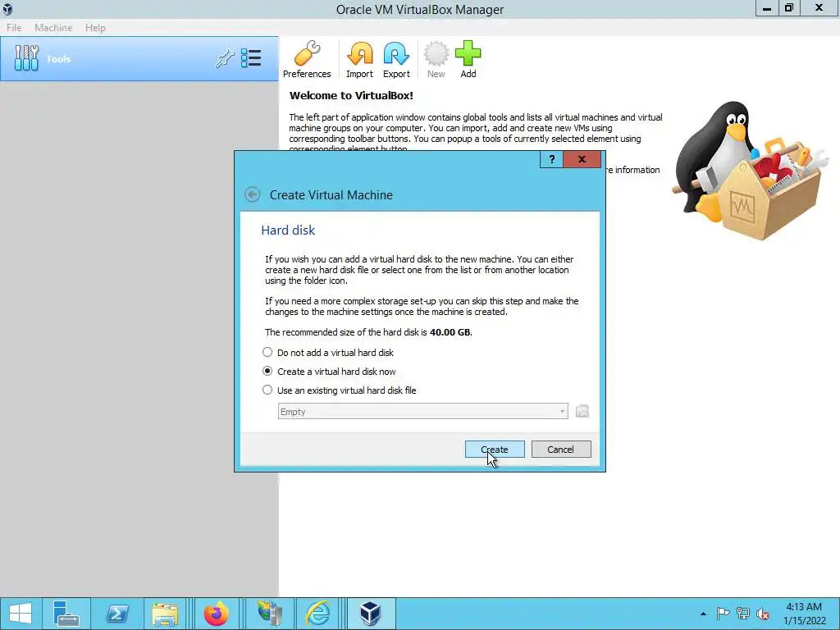Launch PowerShell from taskbar

116,614
